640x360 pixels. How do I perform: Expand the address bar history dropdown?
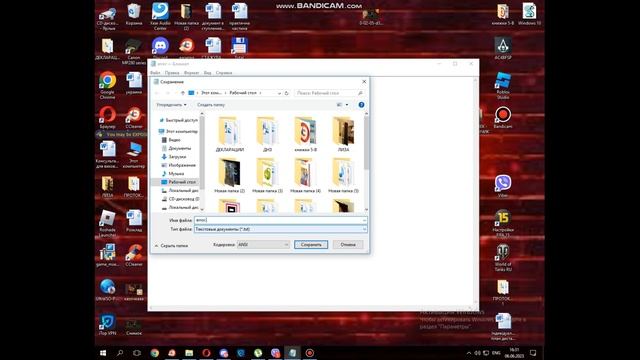click(279, 93)
